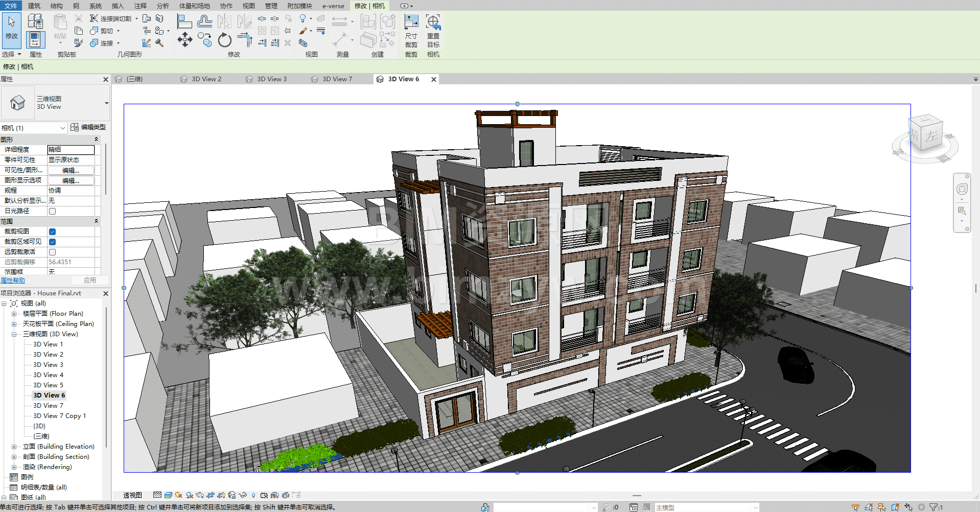Screen dimensions: 980x512
Task: Click the Cut to clipboard scissors icon
Action: (79, 18)
